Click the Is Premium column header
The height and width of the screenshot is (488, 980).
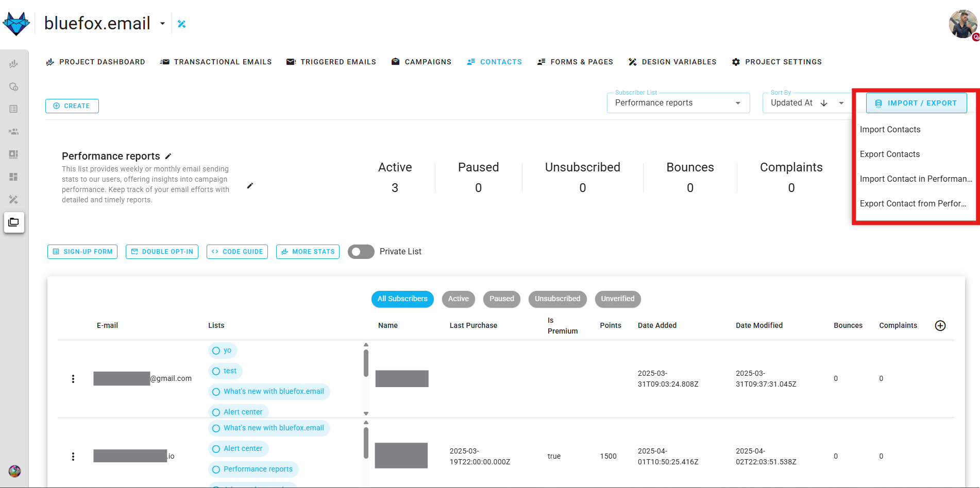(x=563, y=326)
